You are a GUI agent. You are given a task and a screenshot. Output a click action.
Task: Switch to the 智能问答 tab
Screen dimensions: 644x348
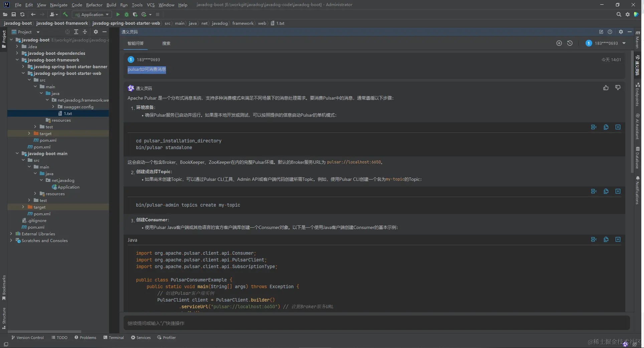coord(136,43)
